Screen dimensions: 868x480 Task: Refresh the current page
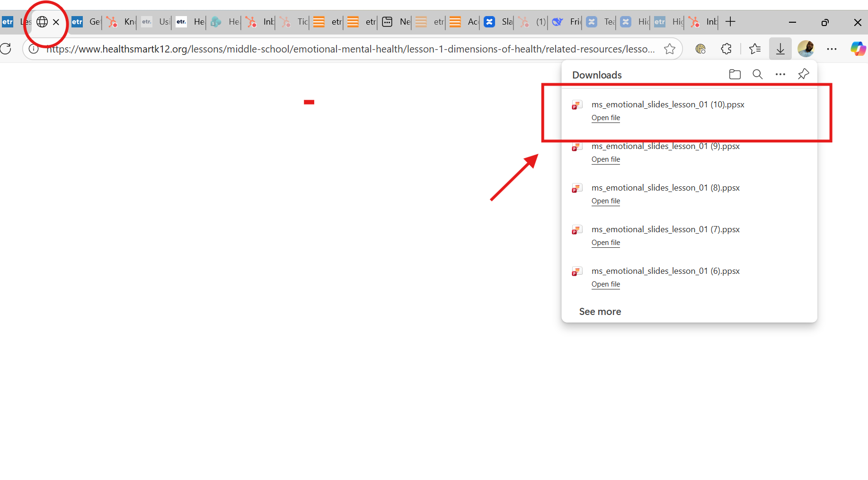tap(6, 49)
